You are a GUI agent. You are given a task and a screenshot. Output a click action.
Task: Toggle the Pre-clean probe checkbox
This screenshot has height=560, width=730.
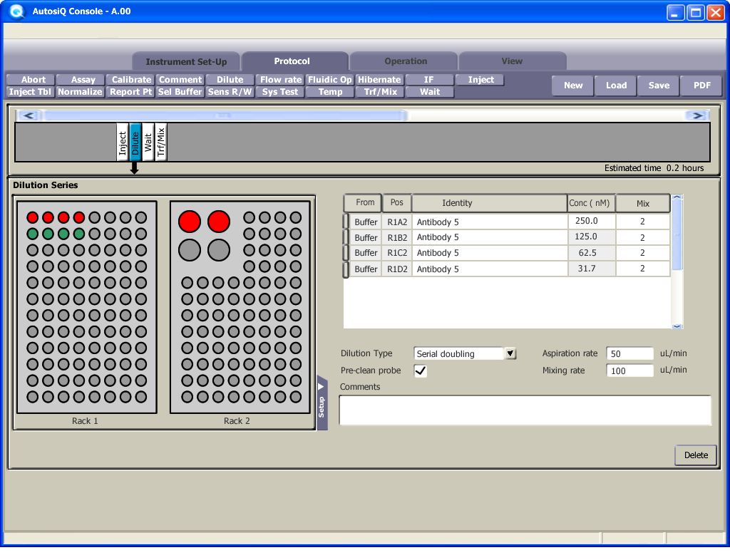[x=421, y=370]
